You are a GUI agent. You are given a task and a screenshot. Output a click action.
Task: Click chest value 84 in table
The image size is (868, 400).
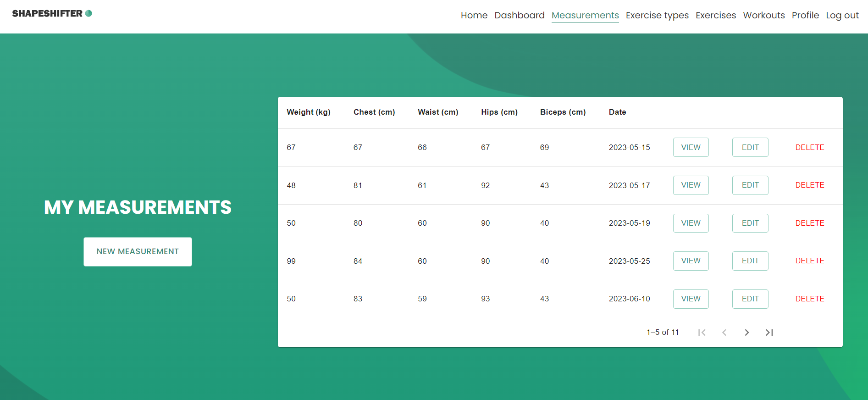[x=358, y=261]
